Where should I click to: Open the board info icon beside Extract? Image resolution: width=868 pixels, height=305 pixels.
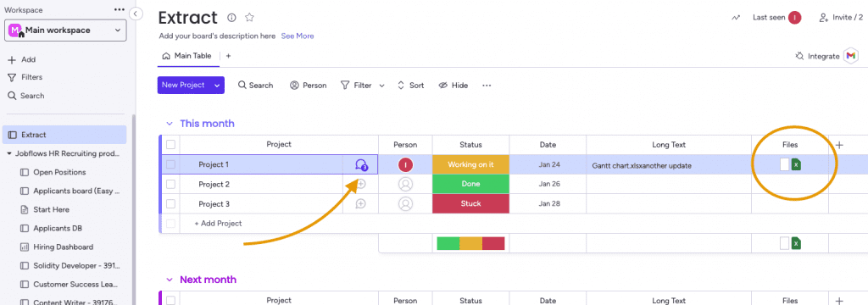(x=232, y=18)
